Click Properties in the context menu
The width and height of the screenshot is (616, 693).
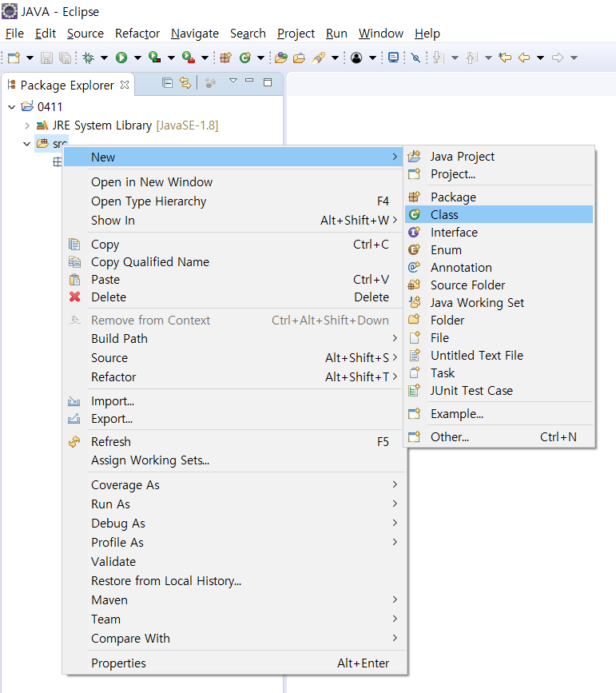tap(235, 663)
